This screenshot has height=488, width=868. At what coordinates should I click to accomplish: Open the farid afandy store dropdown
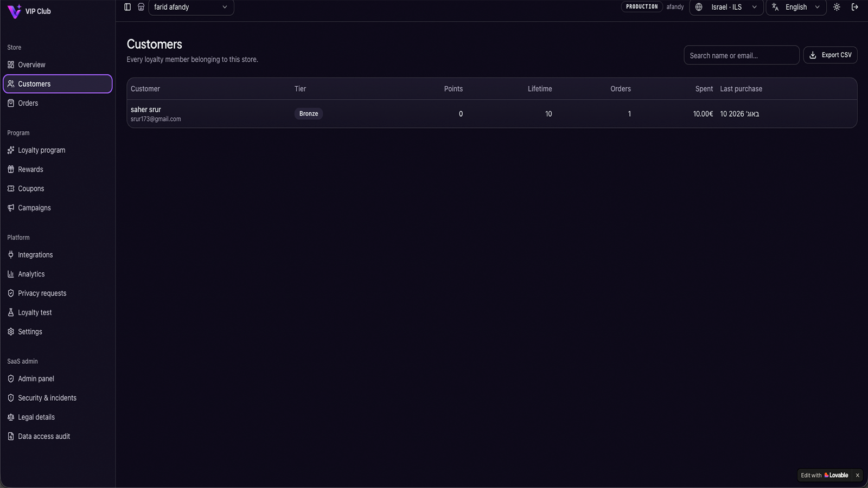tap(191, 7)
